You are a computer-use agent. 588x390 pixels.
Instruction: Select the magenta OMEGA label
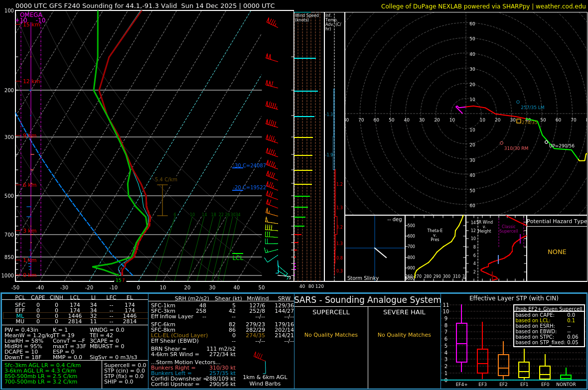31,14
